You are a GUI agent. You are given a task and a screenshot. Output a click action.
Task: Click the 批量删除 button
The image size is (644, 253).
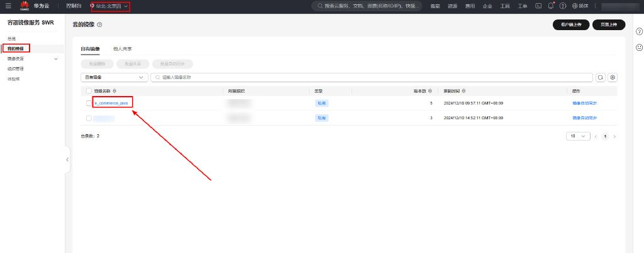[x=97, y=64]
